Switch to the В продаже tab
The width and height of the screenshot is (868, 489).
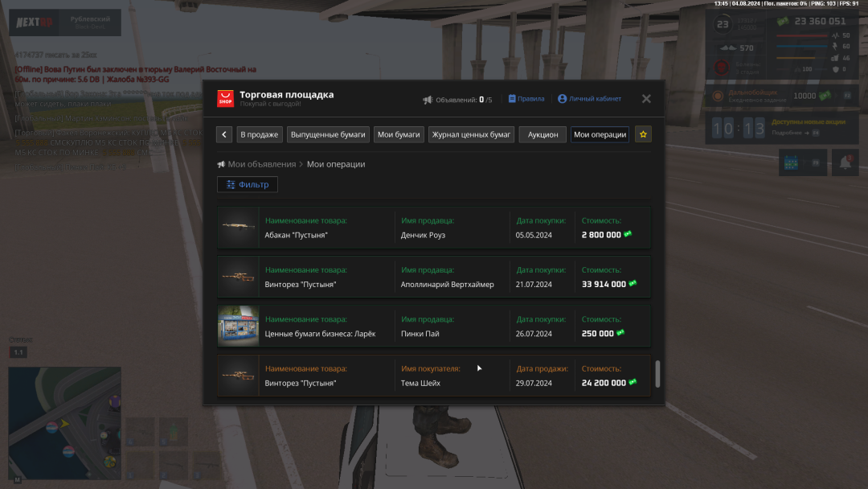(259, 134)
